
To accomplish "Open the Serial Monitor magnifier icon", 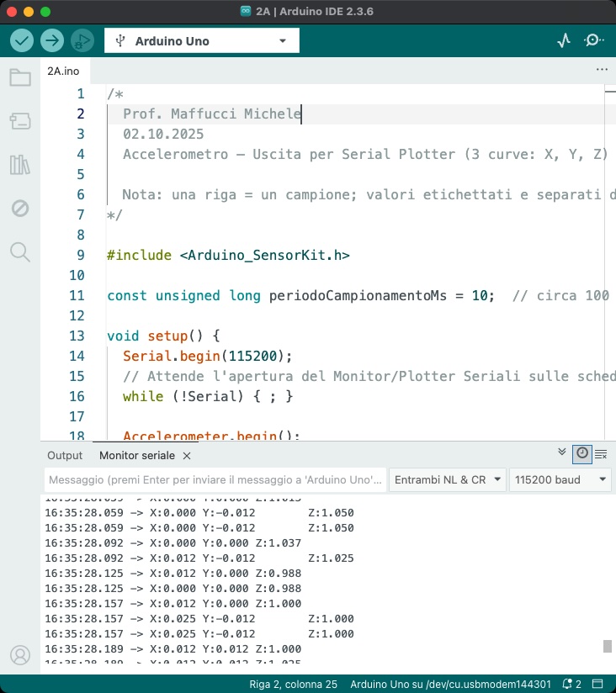I will tap(594, 40).
